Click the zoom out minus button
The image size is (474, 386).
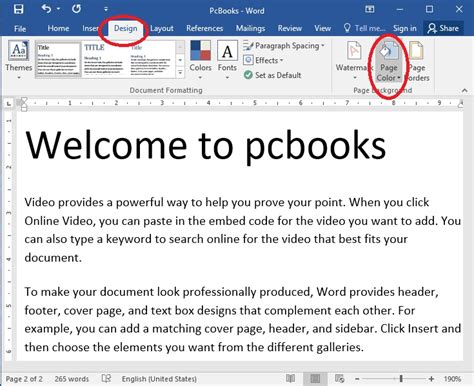[x=357, y=379]
